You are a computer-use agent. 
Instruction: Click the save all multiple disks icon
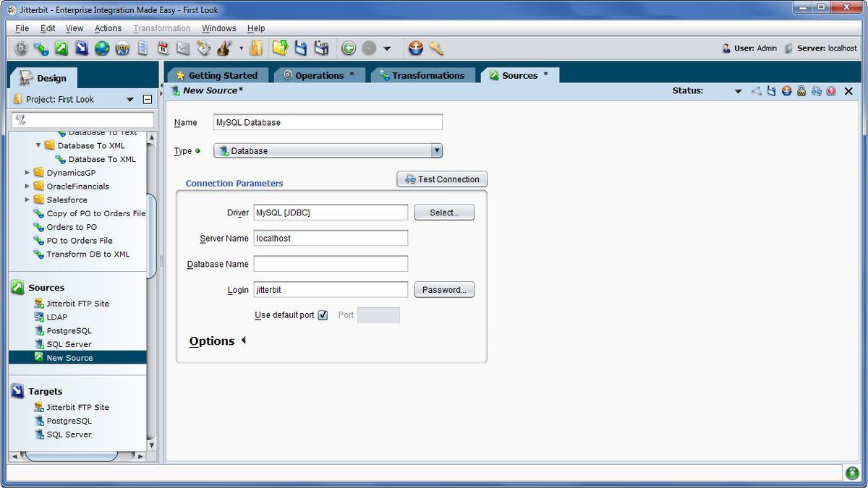coord(321,48)
